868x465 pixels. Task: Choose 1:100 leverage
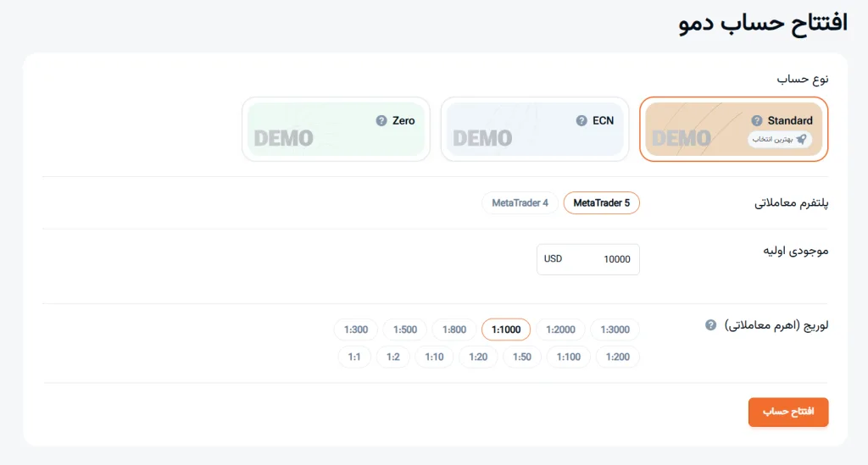(x=569, y=357)
